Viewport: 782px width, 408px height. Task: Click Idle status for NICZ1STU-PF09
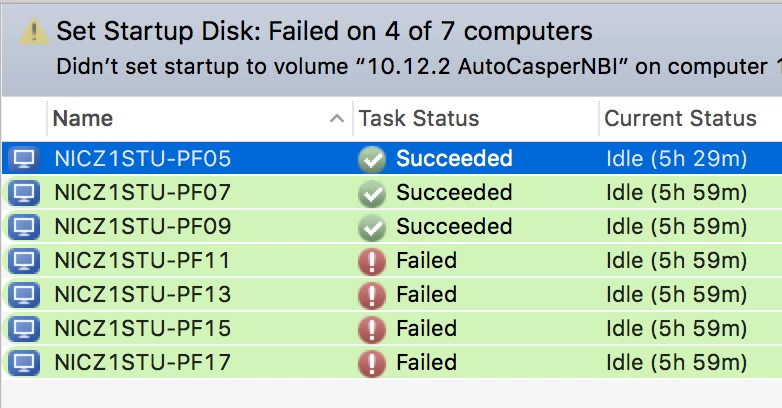pyautogui.click(x=676, y=227)
